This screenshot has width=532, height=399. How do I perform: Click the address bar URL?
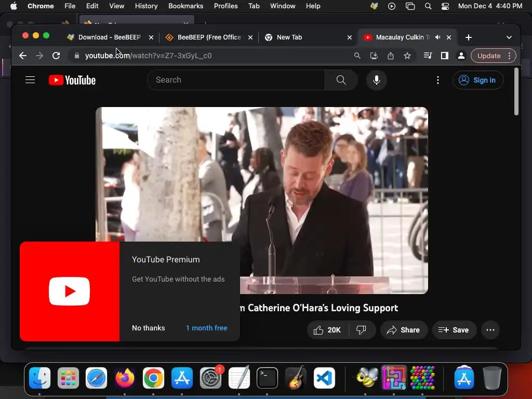[148, 56]
